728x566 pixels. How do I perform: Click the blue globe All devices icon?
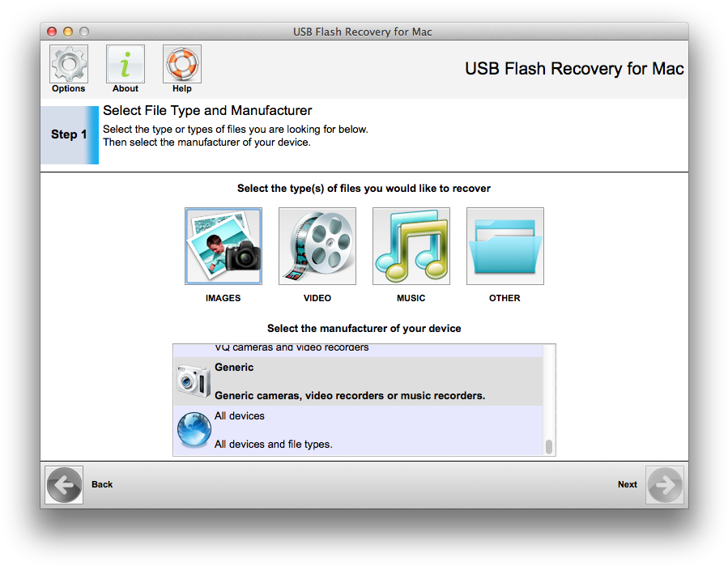click(x=194, y=429)
